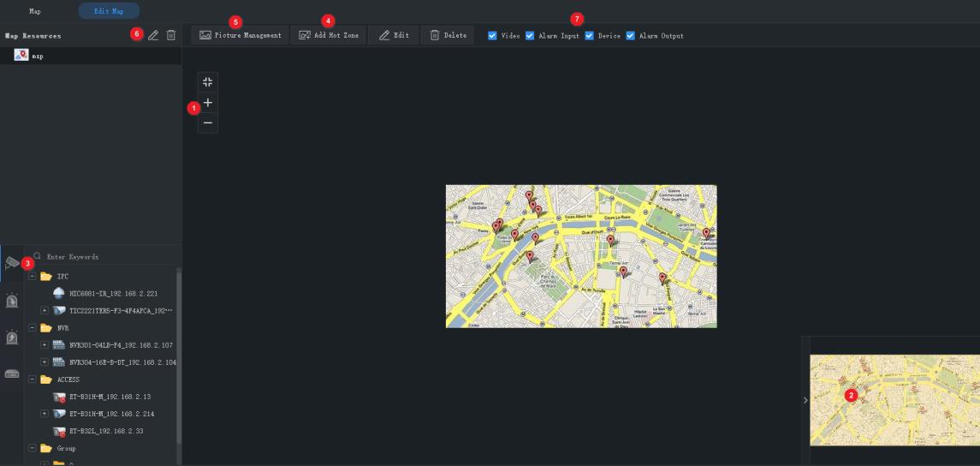
Task: Select the ET-B31H-M 192.168.2.214 camera icon
Action: [x=59, y=414]
